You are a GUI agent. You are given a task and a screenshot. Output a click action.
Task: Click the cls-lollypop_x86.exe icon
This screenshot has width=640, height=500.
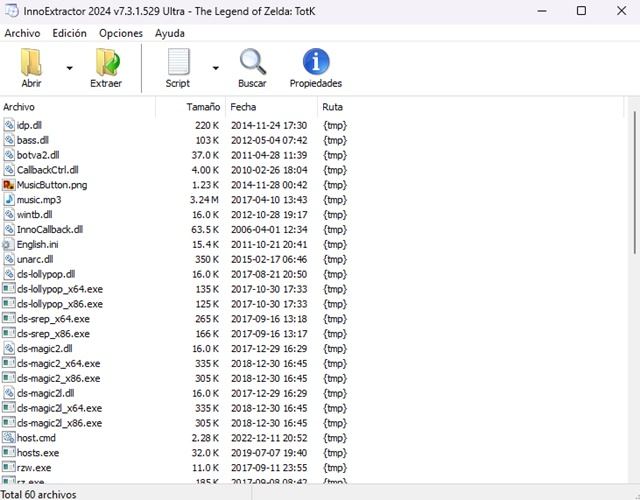9,304
